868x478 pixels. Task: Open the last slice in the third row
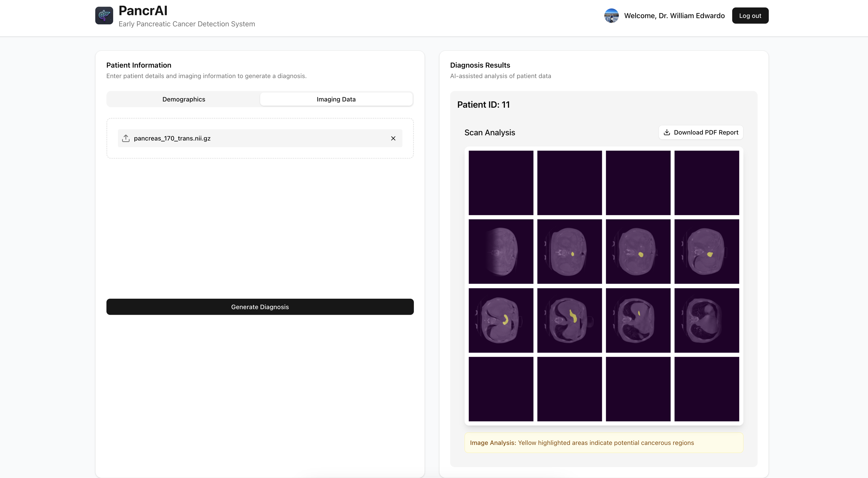point(707,320)
